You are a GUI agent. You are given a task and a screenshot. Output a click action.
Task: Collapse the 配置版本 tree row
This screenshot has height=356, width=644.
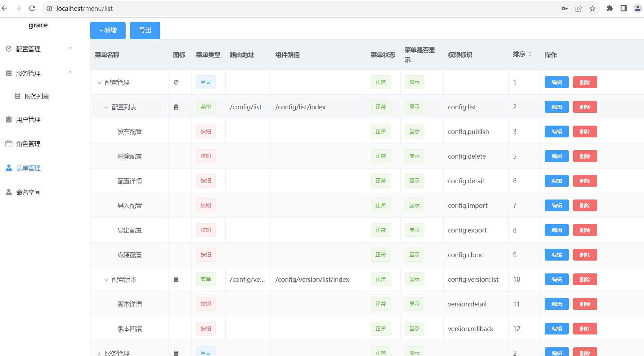[x=106, y=280]
